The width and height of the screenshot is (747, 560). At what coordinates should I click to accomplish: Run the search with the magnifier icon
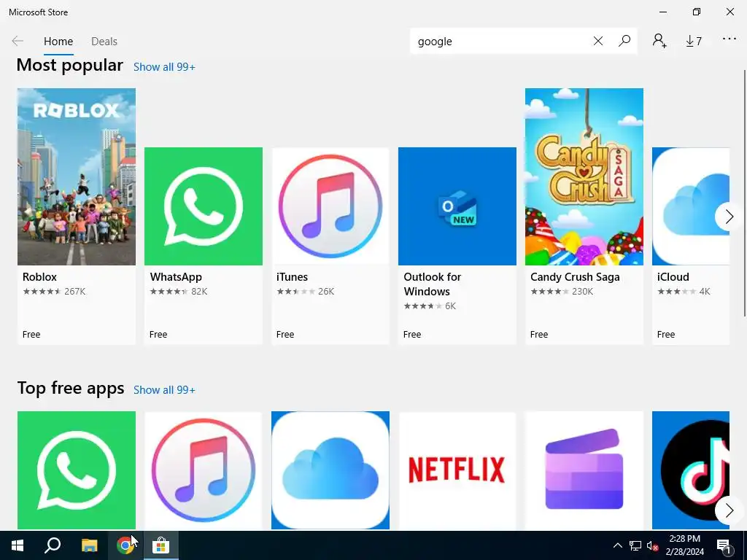(624, 42)
